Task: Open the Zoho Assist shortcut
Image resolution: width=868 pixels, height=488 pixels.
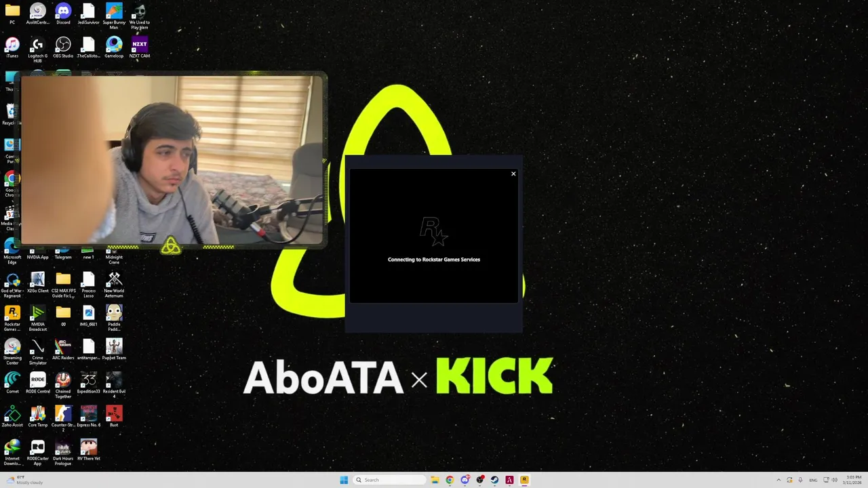Action: point(12,417)
